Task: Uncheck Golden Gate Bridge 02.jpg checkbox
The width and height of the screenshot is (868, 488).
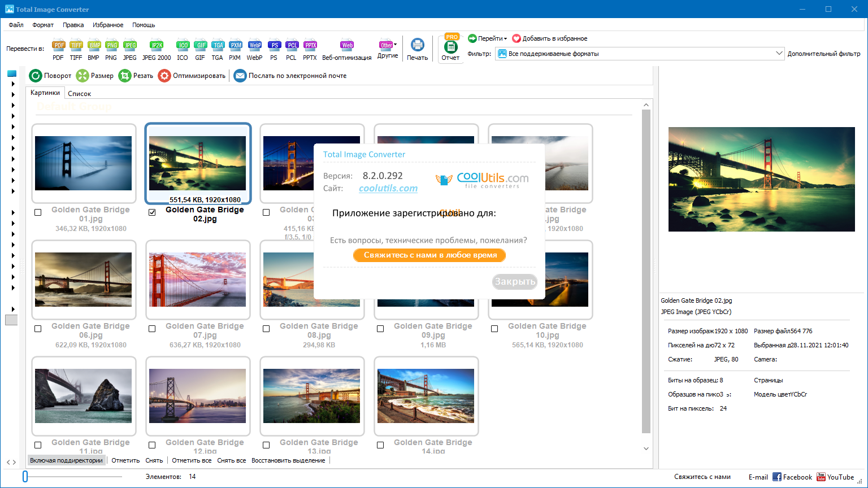Action: (152, 212)
